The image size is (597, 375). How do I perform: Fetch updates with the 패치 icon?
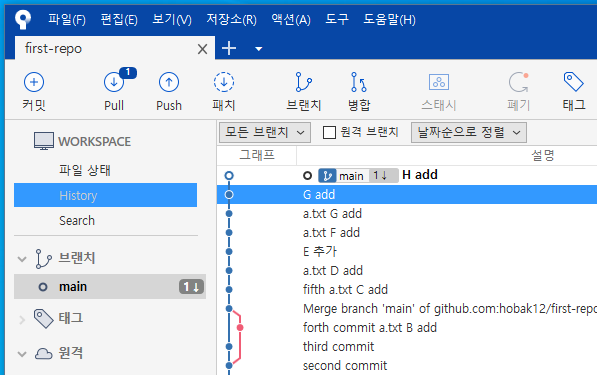pyautogui.click(x=224, y=82)
